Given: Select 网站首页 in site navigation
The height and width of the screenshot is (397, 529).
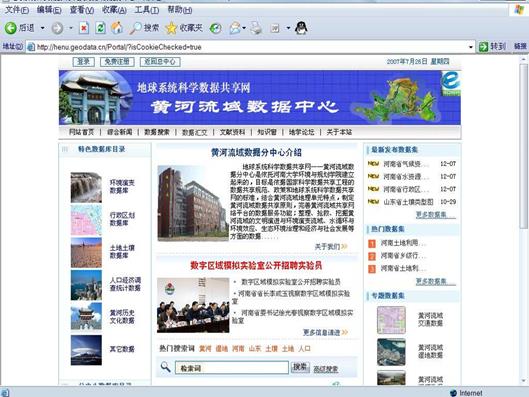Looking at the screenshot, I should pos(81,132).
